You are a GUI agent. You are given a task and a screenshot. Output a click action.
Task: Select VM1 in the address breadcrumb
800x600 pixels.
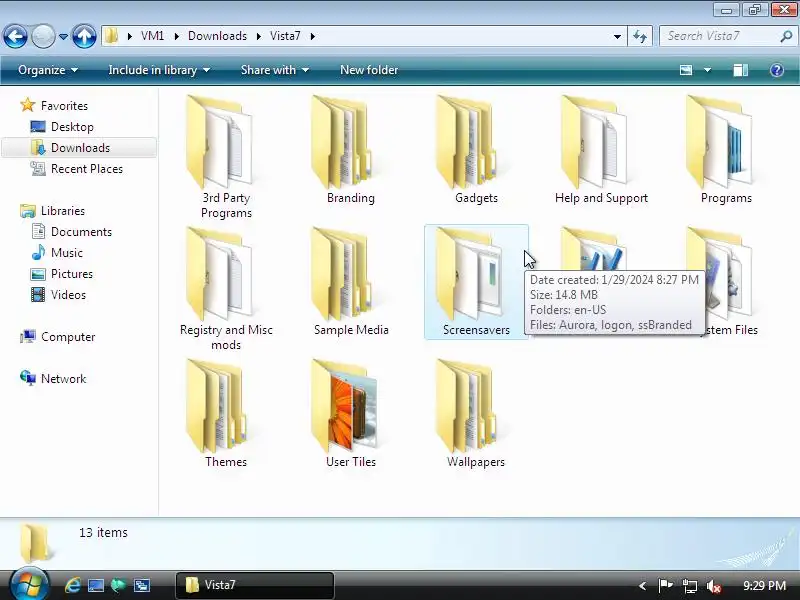(x=153, y=36)
